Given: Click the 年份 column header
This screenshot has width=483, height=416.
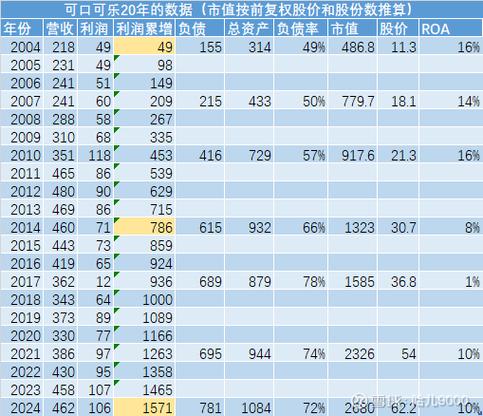Looking at the screenshot, I should tap(22, 28).
